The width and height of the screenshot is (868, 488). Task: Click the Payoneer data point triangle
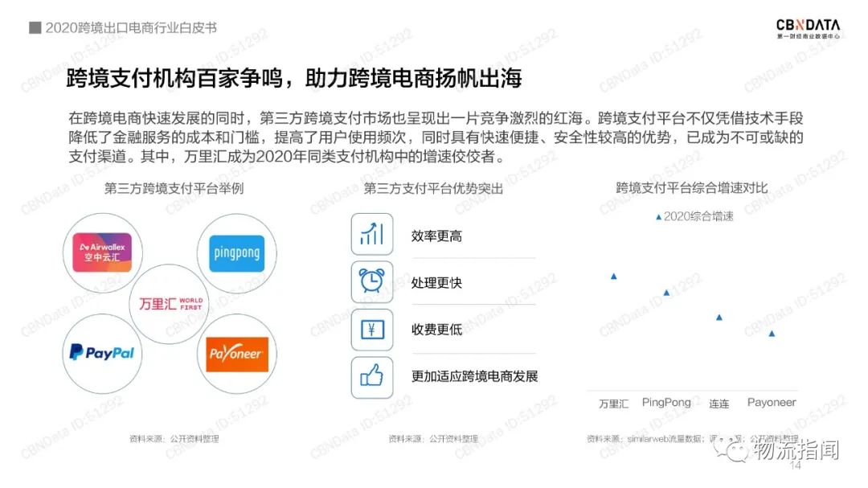tap(772, 334)
